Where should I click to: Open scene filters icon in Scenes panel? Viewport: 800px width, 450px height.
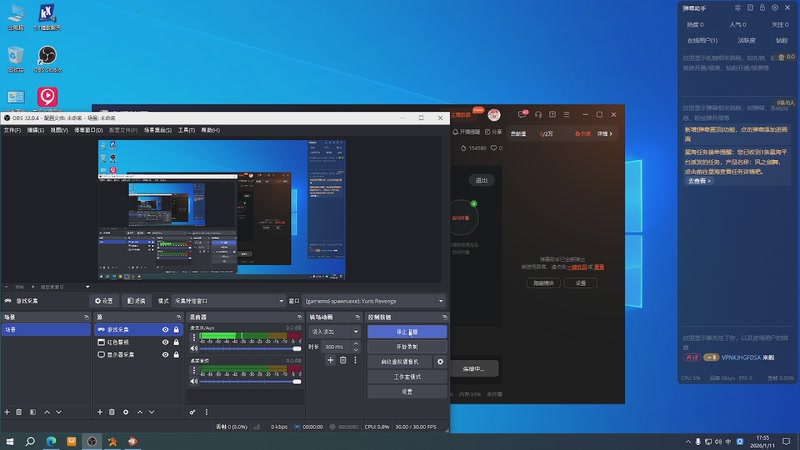click(33, 412)
